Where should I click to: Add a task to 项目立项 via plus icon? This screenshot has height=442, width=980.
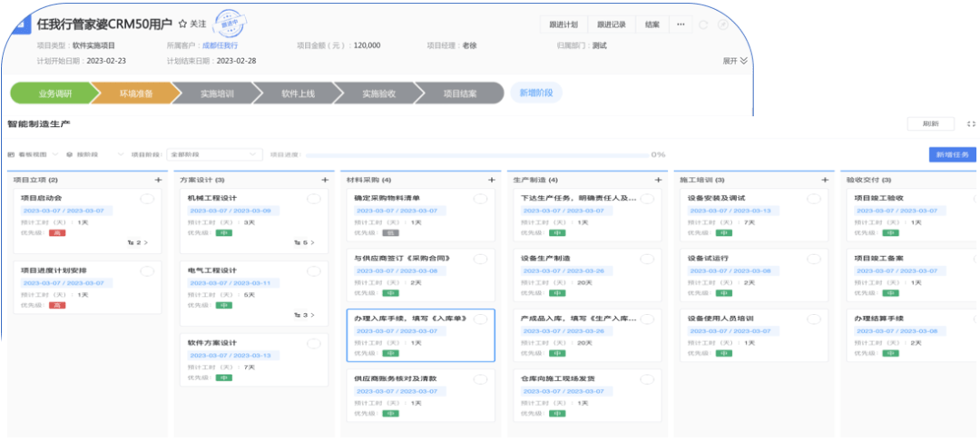click(158, 180)
